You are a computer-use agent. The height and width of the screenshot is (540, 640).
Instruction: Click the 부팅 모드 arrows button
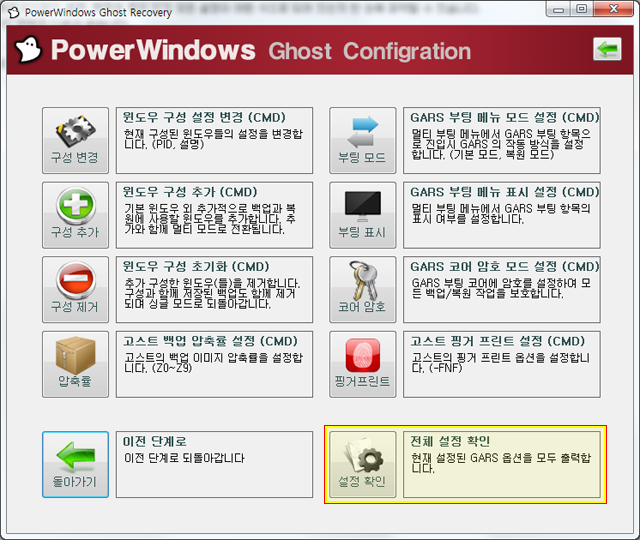click(363, 140)
